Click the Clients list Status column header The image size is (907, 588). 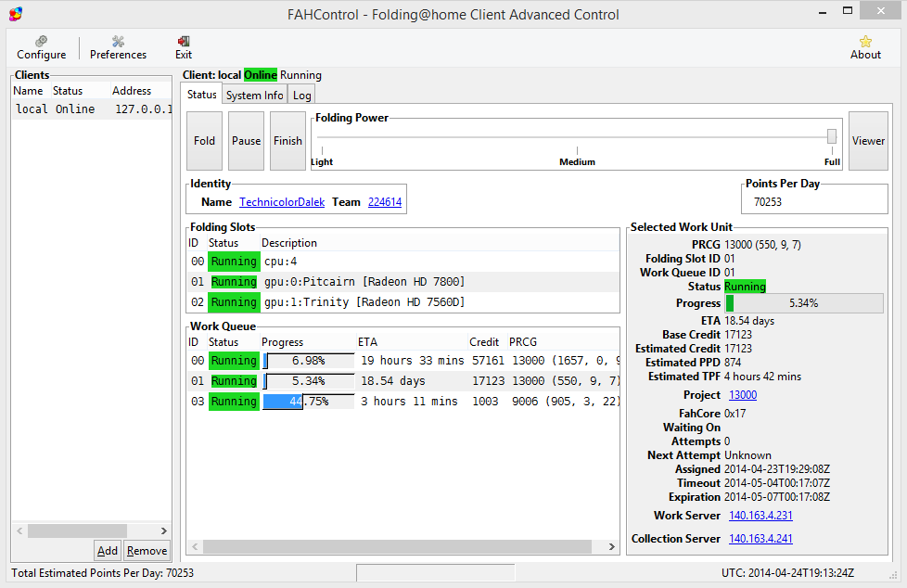[x=81, y=91]
